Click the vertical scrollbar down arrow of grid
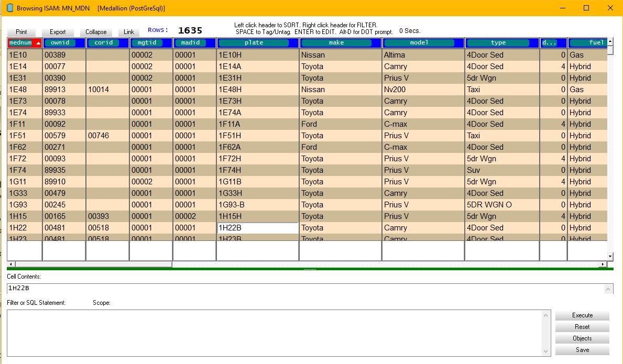This screenshot has height=364, width=623. (x=610, y=256)
